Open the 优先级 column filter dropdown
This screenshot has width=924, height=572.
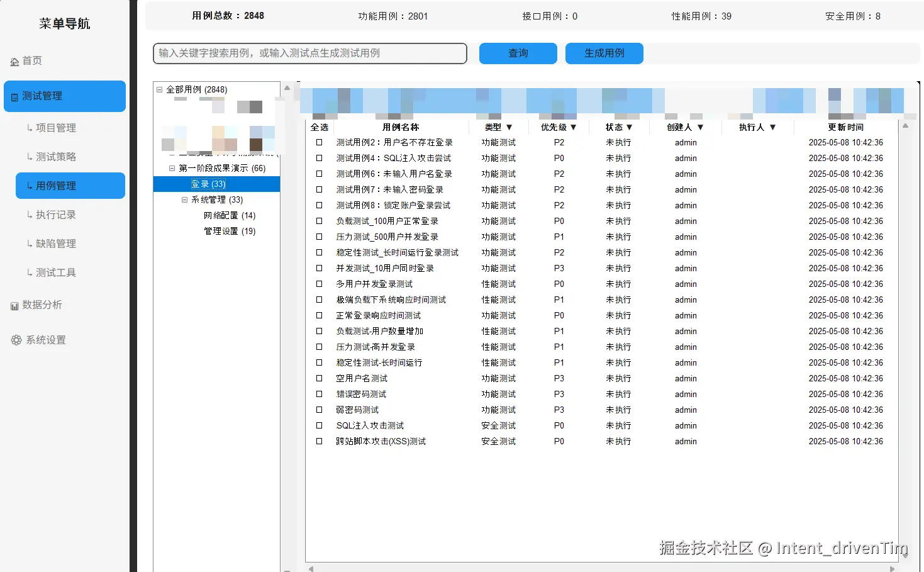coord(573,127)
